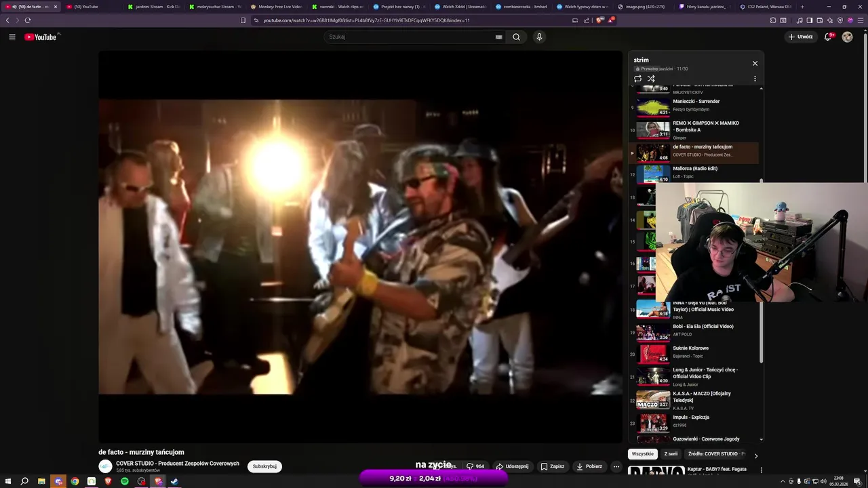This screenshot has height=488, width=868.
Task: Open the strim playlist three-dot menu
Action: click(755, 79)
